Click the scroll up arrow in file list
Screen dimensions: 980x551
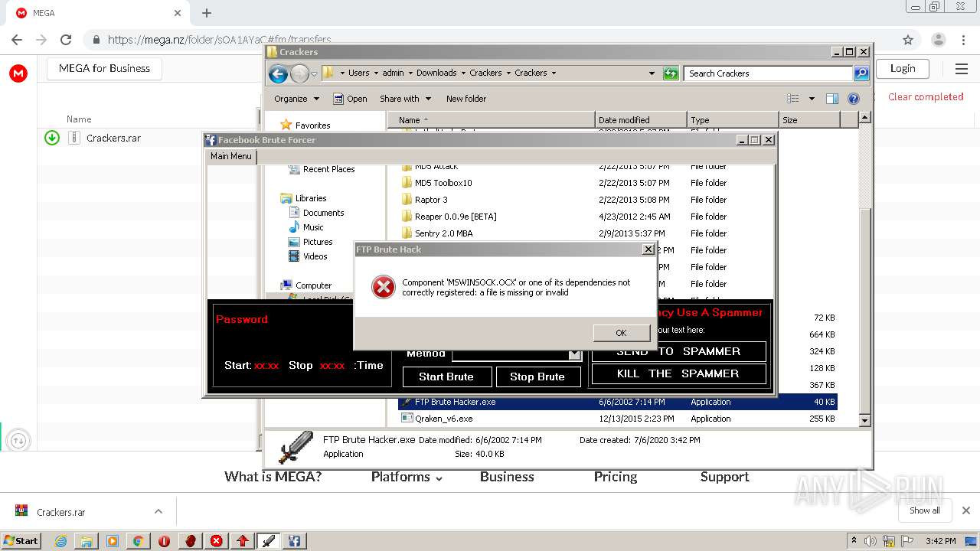[864, 118]
